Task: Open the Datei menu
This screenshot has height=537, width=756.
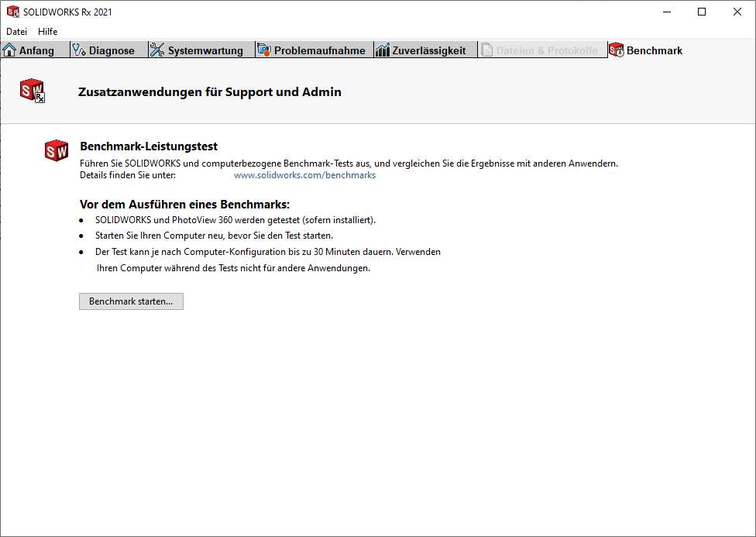Action: tap(16, 32)
